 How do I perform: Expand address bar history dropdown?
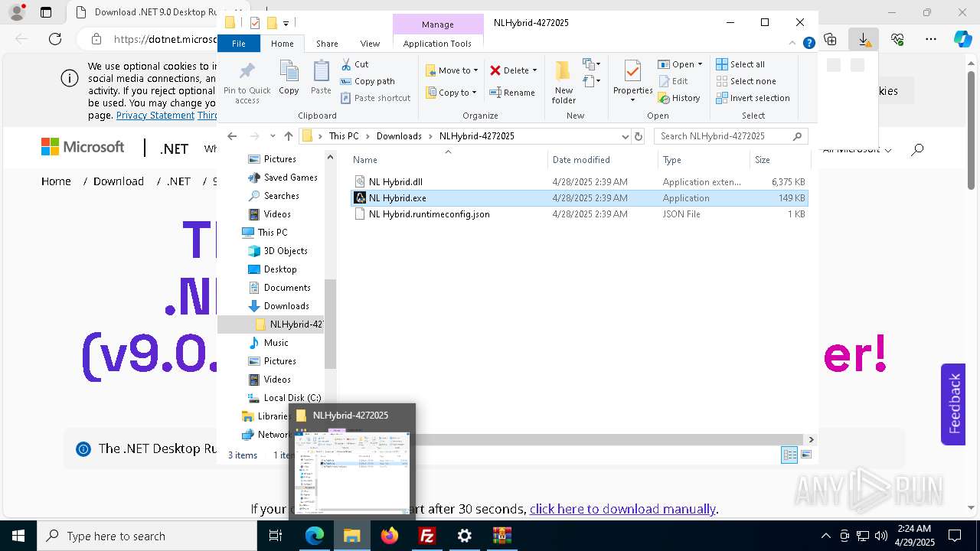click(626, 136)
